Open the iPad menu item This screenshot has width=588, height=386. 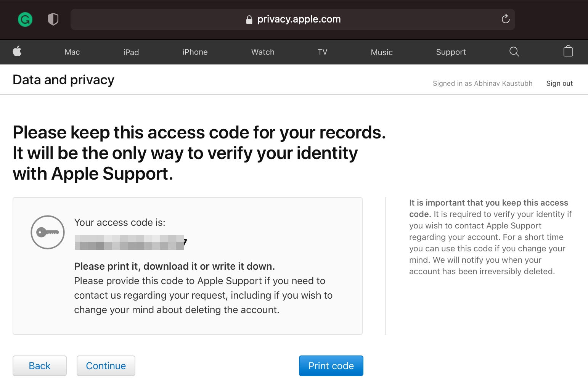[131, 52]
